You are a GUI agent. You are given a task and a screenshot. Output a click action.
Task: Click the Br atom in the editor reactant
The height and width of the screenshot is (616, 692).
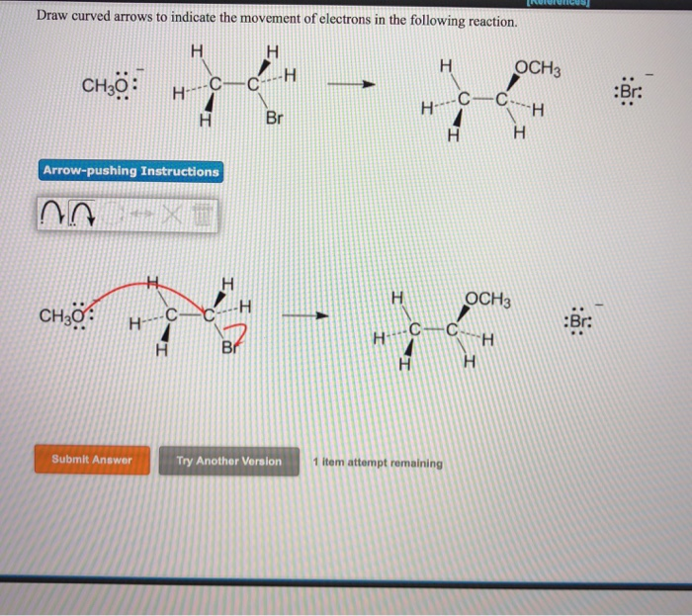tap(229, 348)
